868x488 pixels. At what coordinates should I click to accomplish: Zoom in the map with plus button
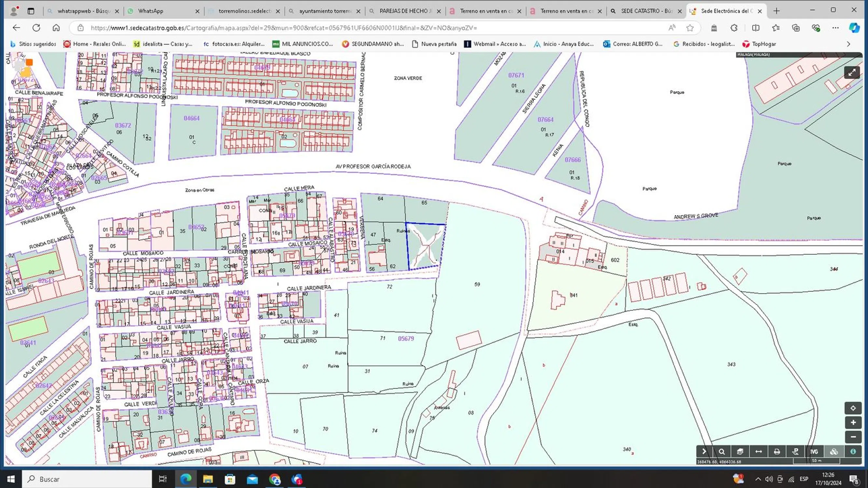853,423
